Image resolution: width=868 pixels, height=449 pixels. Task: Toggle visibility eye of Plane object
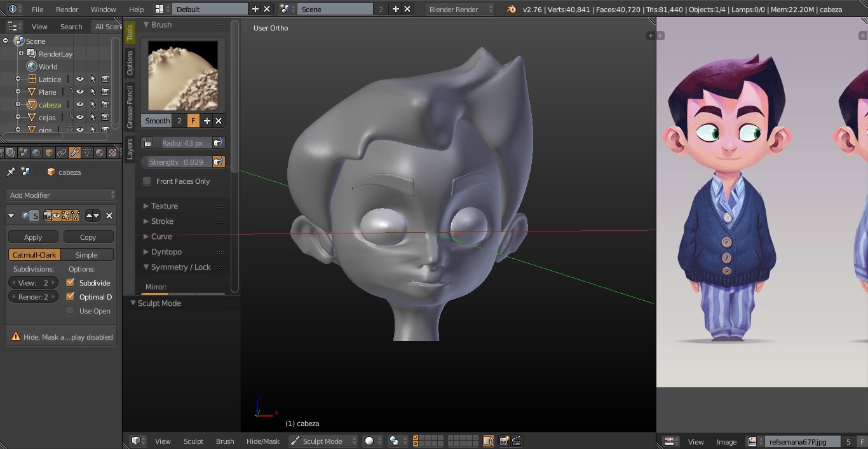tap(80, 92)
